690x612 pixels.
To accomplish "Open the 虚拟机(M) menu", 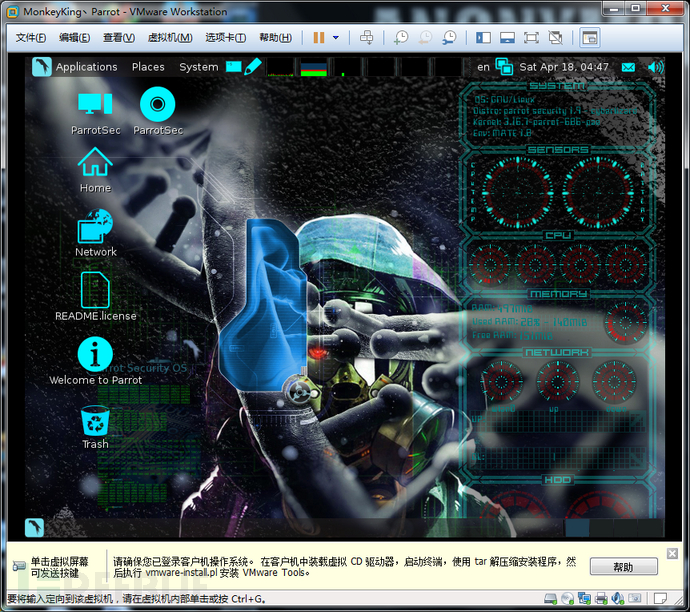I will [170, 38].
